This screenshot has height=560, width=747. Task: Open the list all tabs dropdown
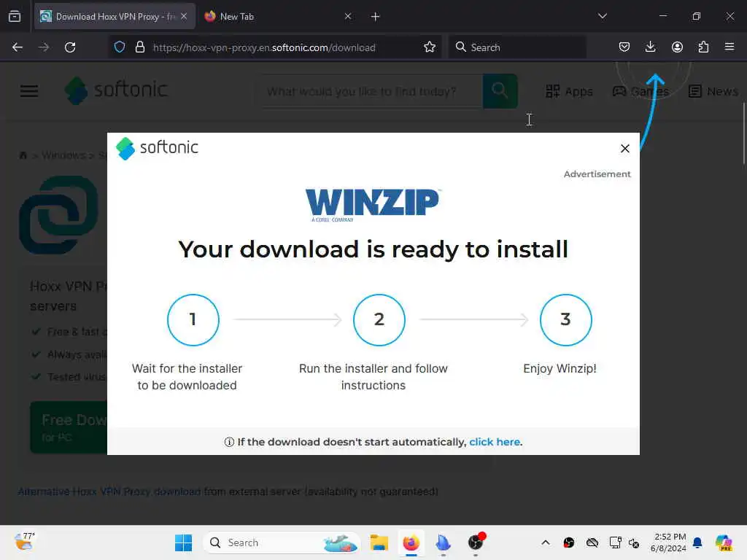(x=602, y=16)
